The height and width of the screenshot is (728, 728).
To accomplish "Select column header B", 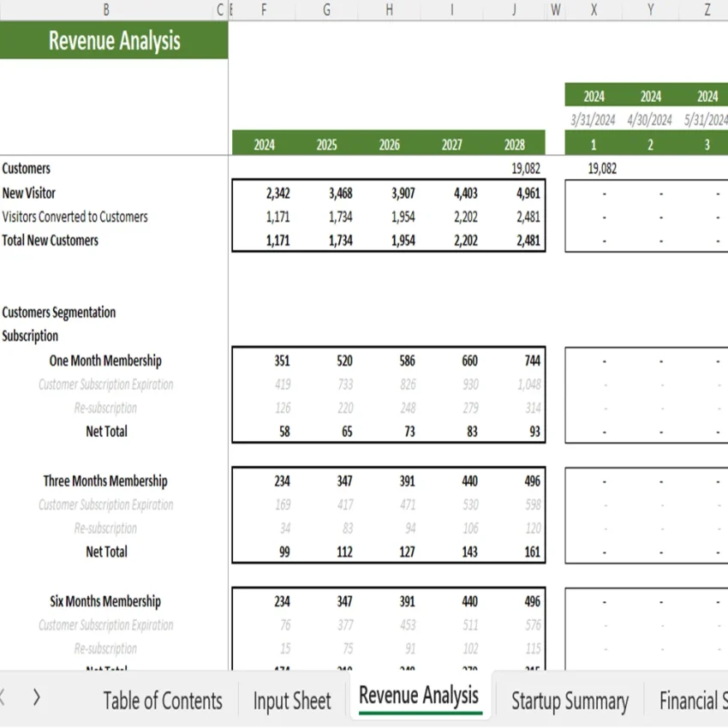I will point(106,10).
